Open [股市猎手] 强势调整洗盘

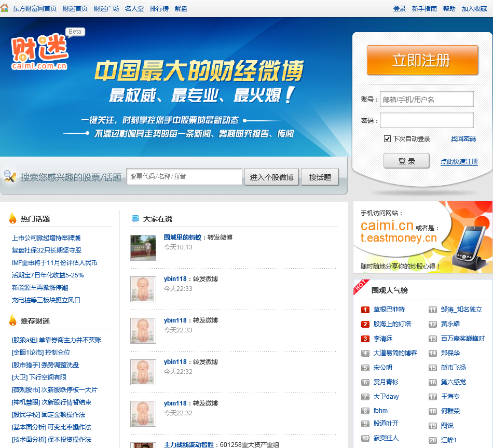pyautogui.click(x=45, y=365)
